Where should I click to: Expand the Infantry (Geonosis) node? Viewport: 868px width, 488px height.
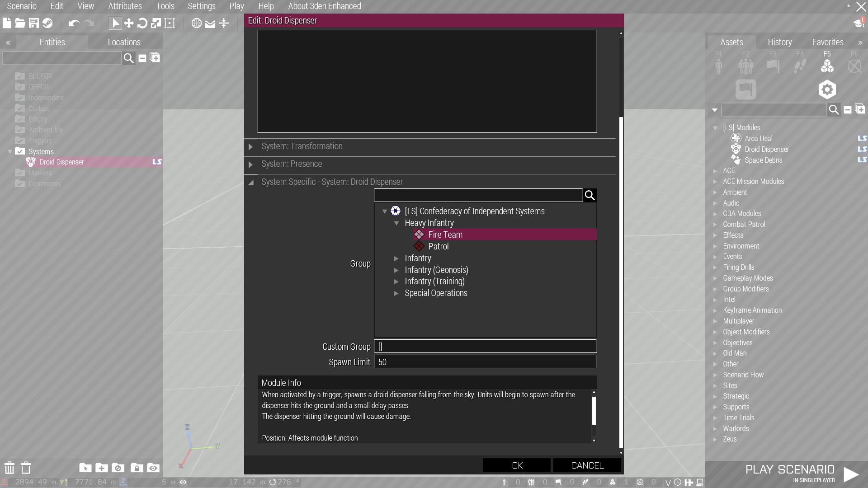(396, 270)
